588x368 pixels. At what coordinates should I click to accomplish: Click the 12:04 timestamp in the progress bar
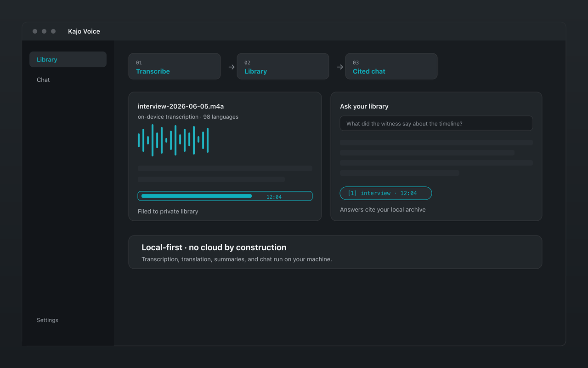[x=274, y=197]
